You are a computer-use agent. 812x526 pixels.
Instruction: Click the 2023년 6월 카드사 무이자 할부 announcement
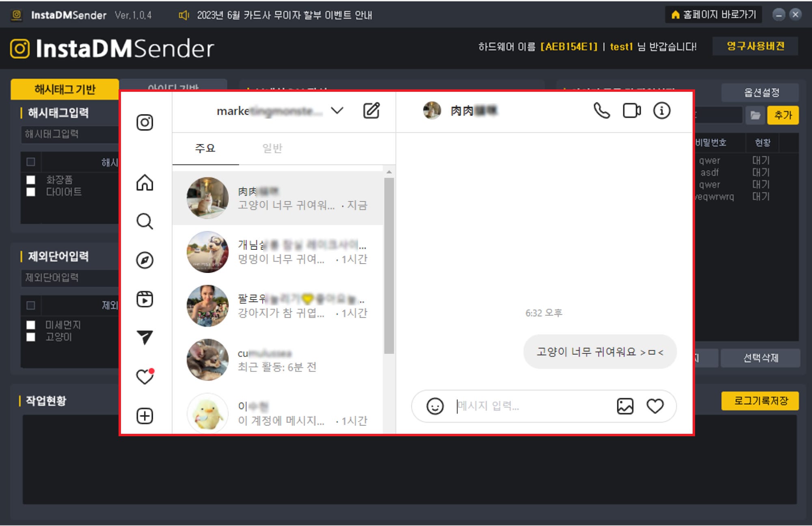(x=284, y=15)
